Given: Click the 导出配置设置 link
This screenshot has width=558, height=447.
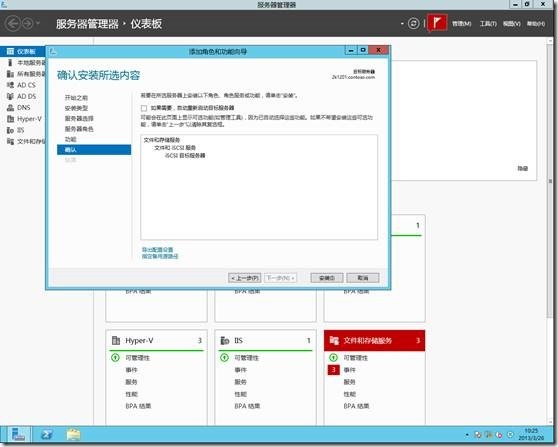Looking at the screenshot, I should [157, 249].
